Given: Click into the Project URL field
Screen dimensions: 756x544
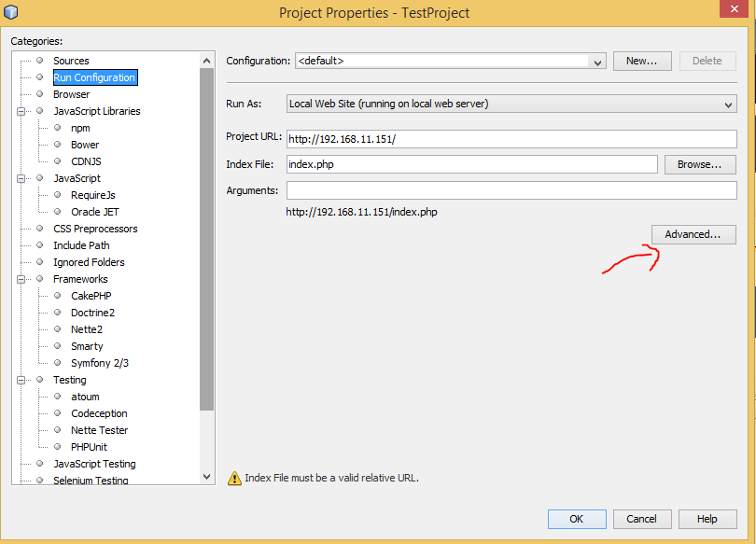Looking at the screenshot, I should (x=511, y=139).
